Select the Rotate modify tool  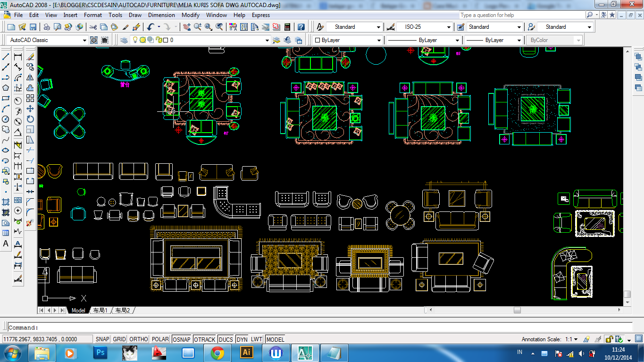[x=30, y=119]
